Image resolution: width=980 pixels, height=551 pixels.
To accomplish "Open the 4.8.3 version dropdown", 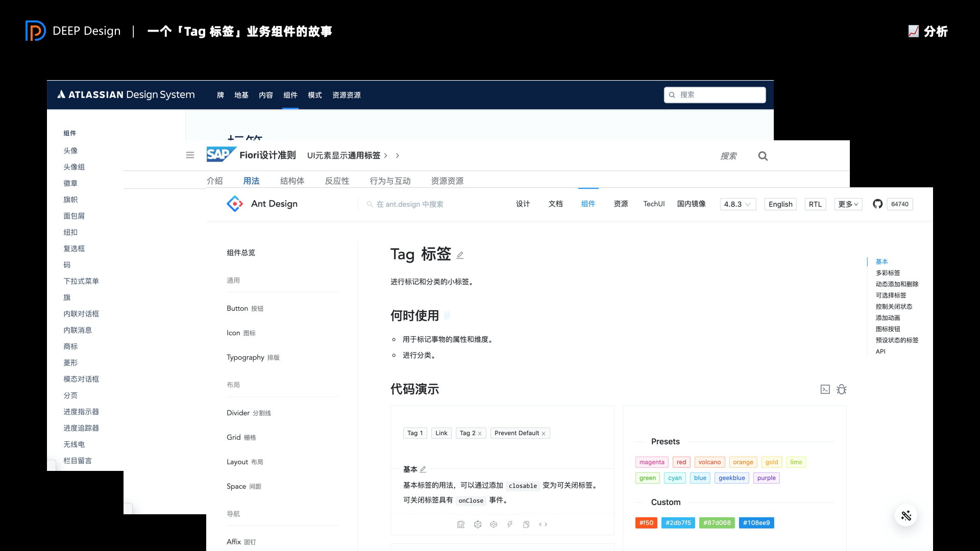I will (x=738, y=204).
